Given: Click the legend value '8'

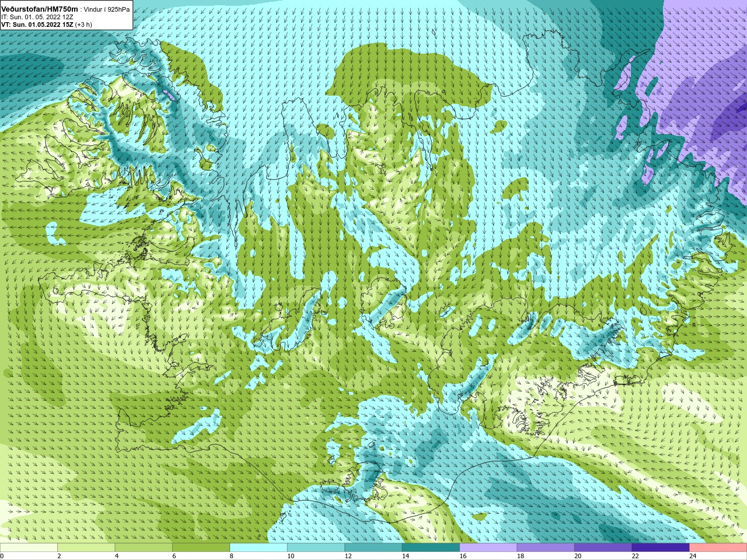Looking at the screenshot, I should pyautogui.click(x=232, y=556).
